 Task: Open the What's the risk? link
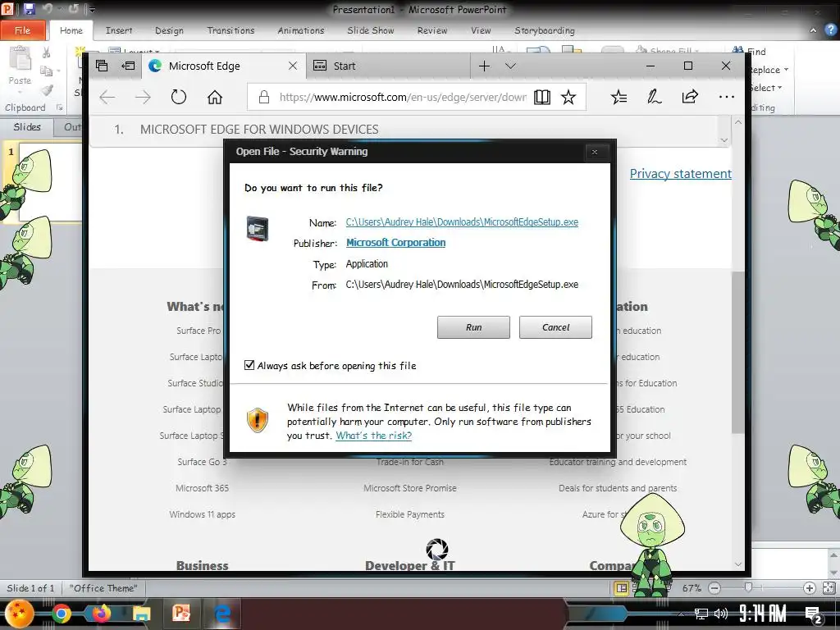(x=373, y=436)
